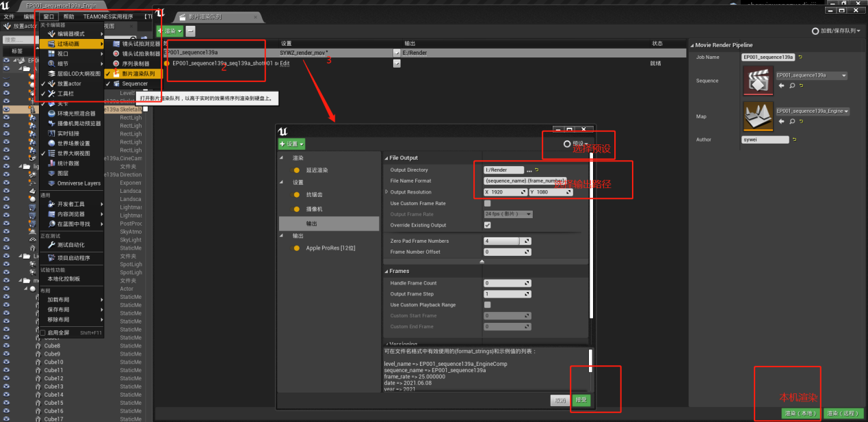Click the Output Directory browse ellipsis

[x=529, y=170]
